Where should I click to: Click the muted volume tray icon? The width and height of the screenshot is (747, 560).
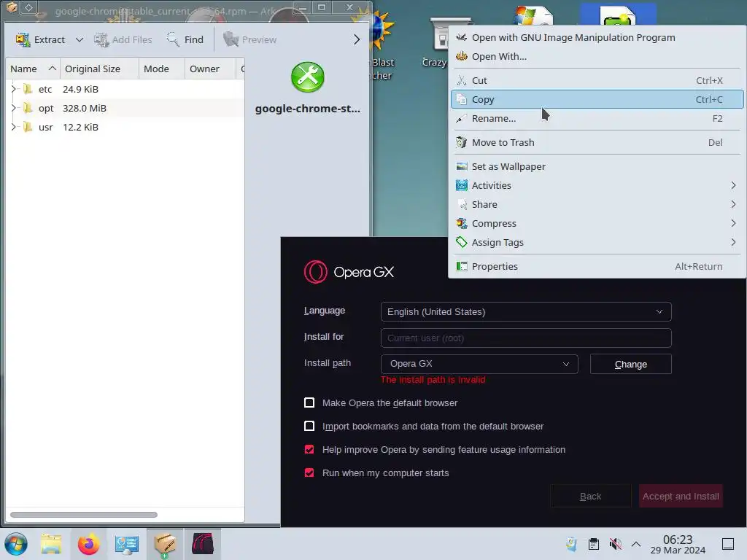(615, 544)
